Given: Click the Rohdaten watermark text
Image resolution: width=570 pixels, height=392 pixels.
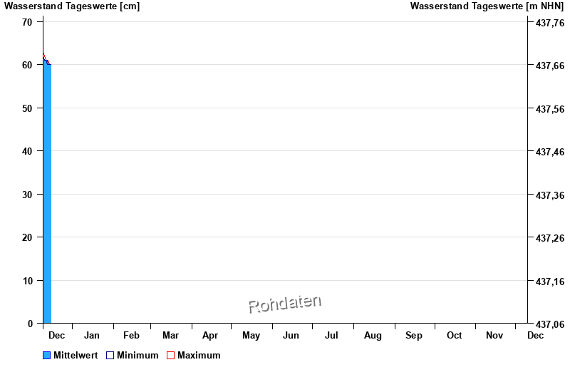Looking at the screenshot, I should point(285,304).
